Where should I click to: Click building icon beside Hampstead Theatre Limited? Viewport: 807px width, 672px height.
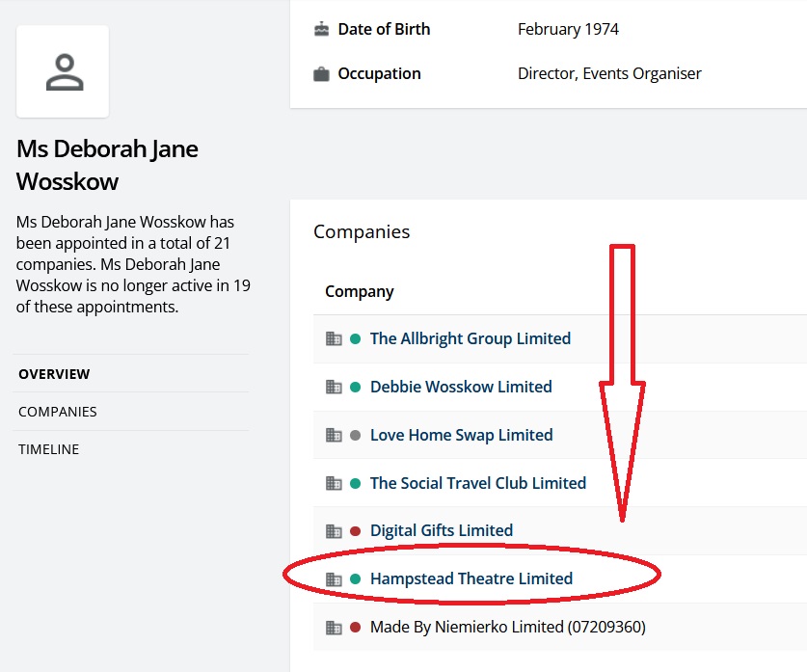334,578
